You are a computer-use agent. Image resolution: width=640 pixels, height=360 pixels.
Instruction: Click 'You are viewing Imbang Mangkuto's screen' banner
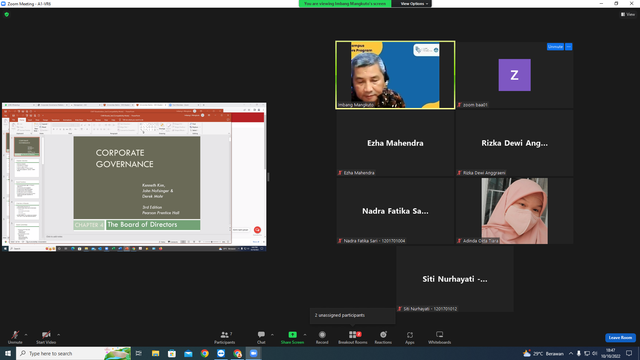click(345, 4)
